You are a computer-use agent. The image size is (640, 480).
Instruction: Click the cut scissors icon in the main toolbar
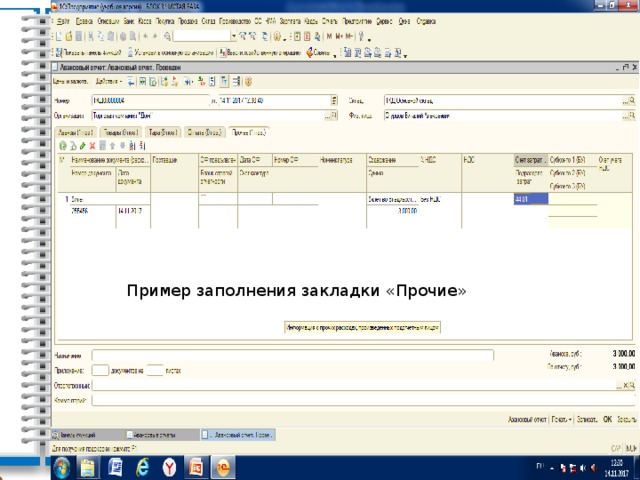click(91, 37)
